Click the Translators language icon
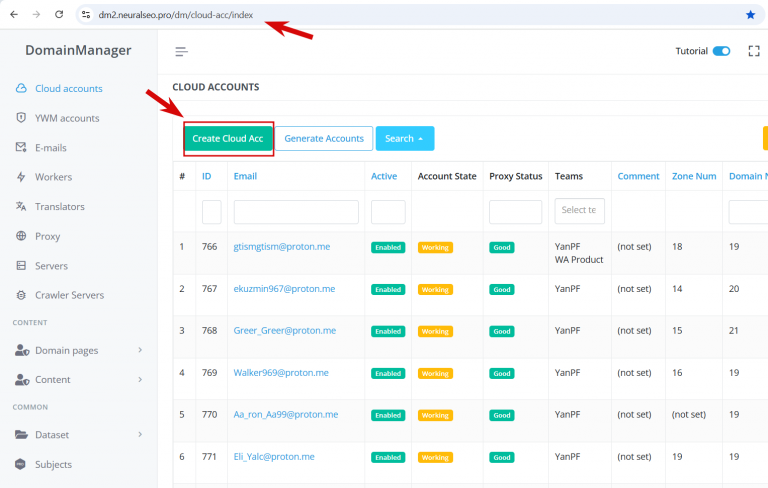The image size is (768, 488). tap(21, 206)
